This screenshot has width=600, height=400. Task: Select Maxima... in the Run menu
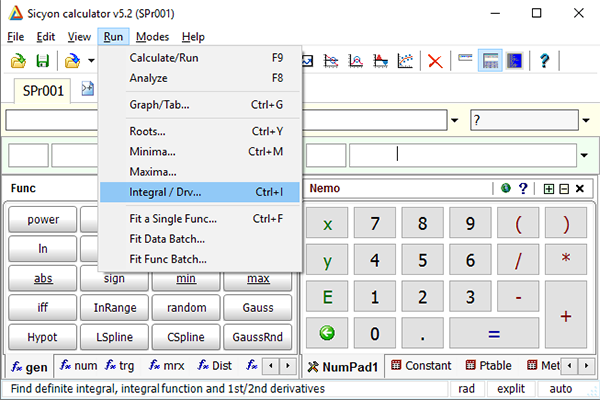(200, 172)
